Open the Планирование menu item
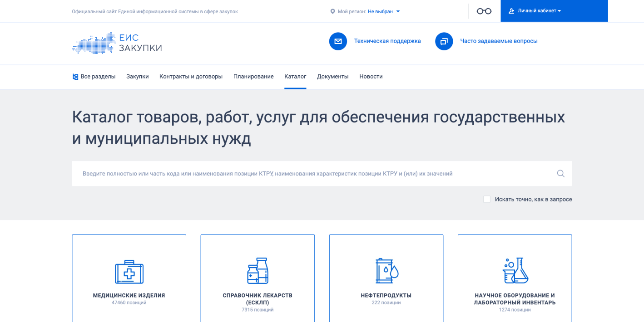Screen dimensions: 644x322 253,77
